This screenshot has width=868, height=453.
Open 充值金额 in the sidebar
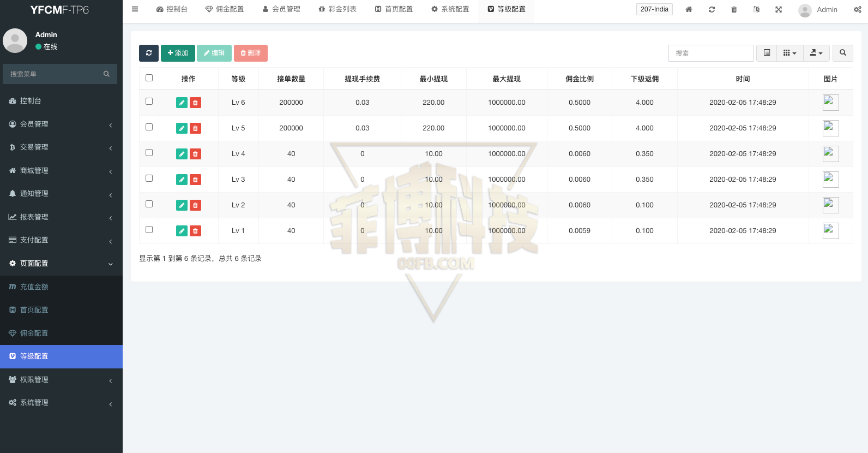click(x=61, y=287)
